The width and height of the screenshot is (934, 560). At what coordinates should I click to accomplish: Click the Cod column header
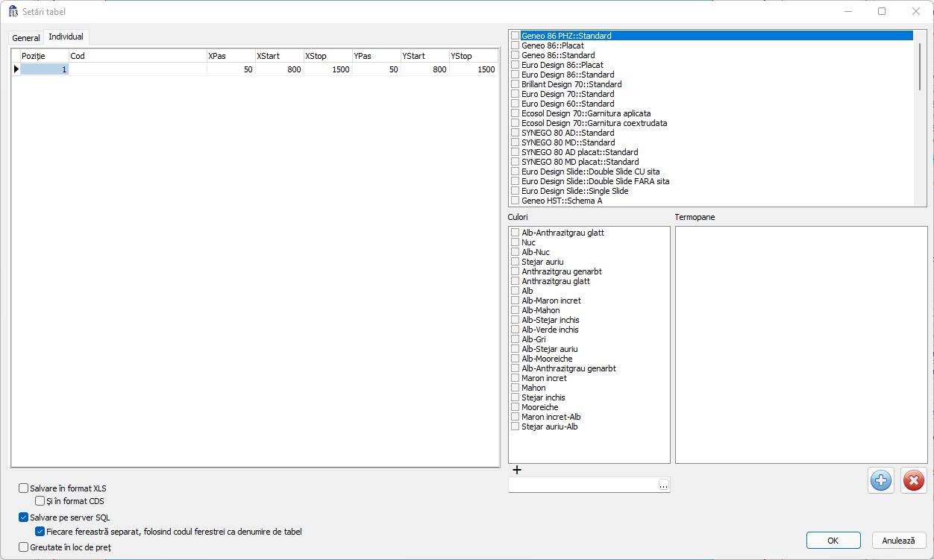pyautogui.click(x=137, y=56)
